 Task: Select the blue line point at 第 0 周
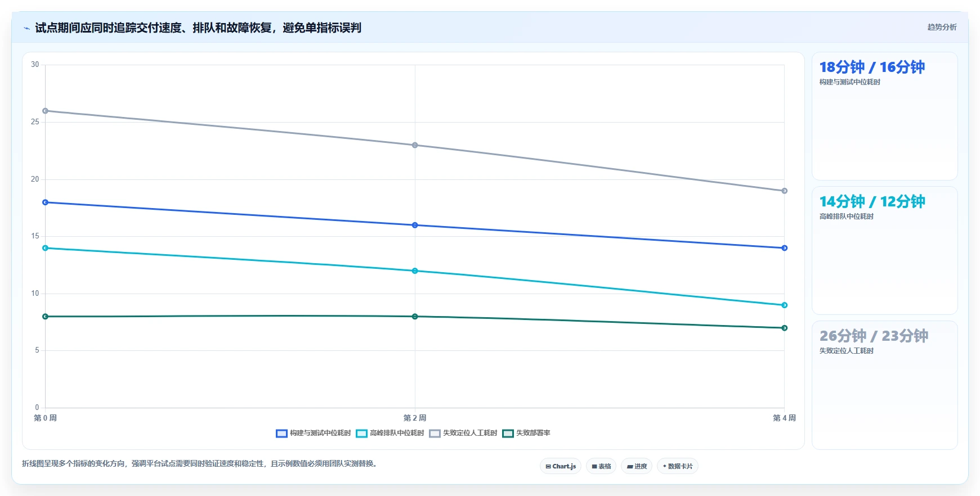point(46,202)
